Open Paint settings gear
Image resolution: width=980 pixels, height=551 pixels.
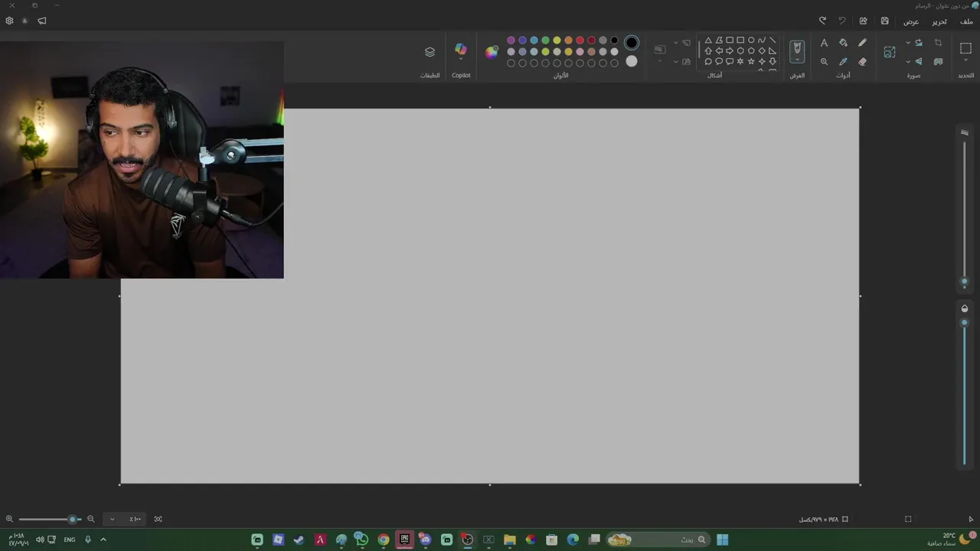point(9,21)
